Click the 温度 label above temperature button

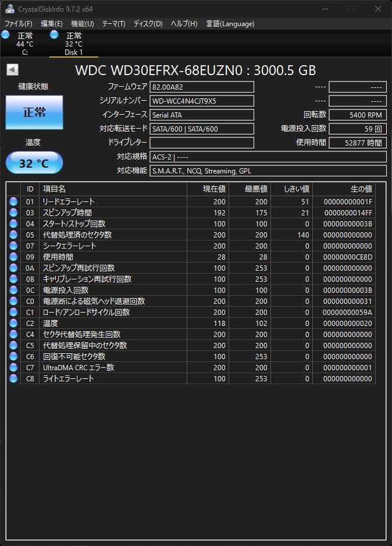[33, 142]
